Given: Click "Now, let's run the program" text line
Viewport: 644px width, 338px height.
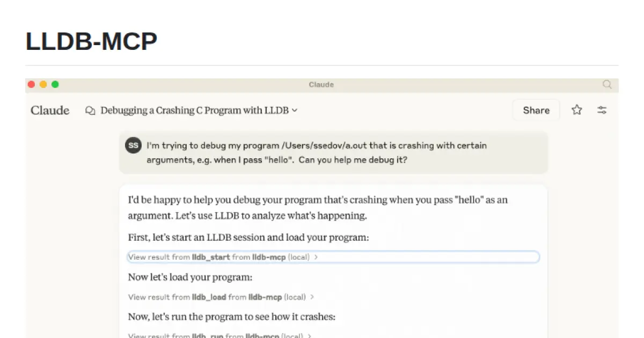Looking at the screenshot, I should (231, 317).
